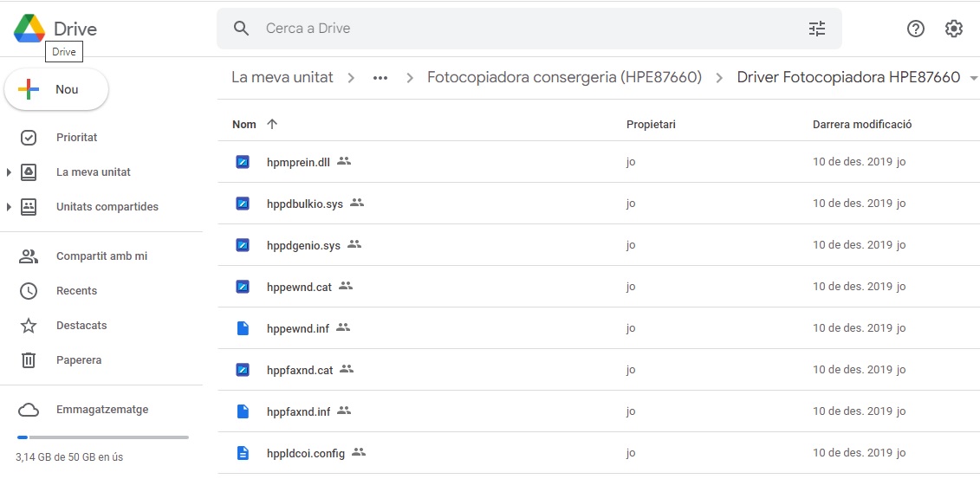Click the Cerca a Drive search field
The height and width of the screenshot is (479, 980).
(x=529, y=28)
